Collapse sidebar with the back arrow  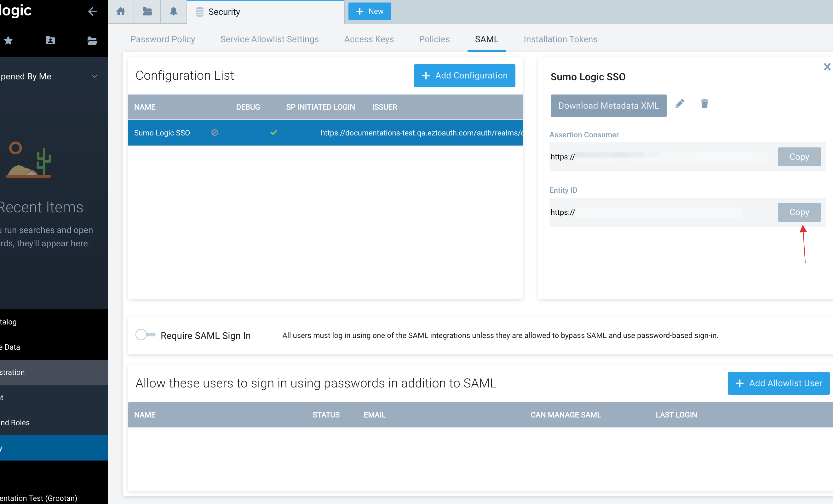93,11
